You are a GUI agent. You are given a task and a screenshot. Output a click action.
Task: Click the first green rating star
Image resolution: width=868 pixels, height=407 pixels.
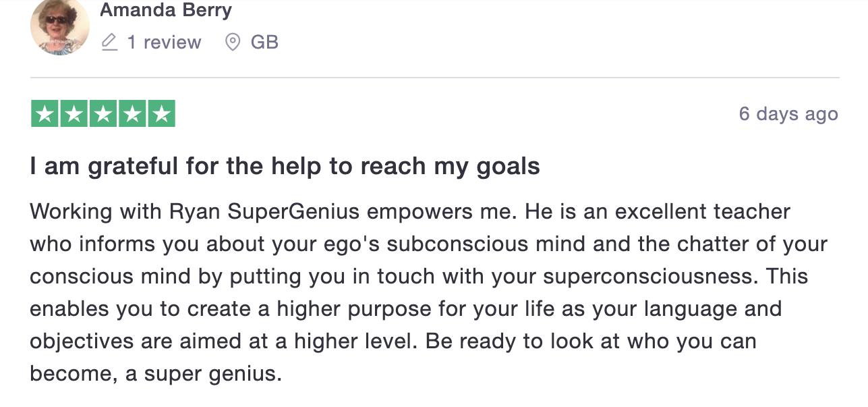pos(45,113)
